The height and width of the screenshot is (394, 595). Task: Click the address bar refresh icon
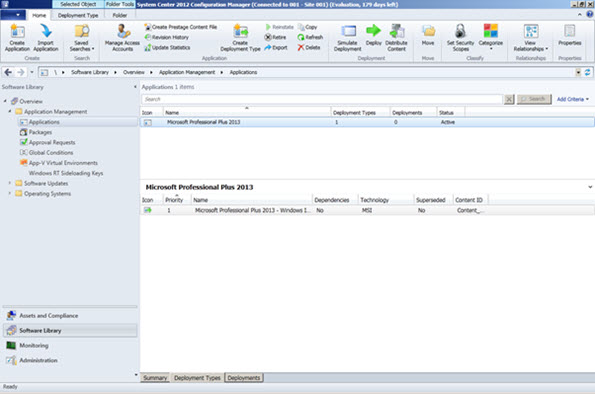587,72
